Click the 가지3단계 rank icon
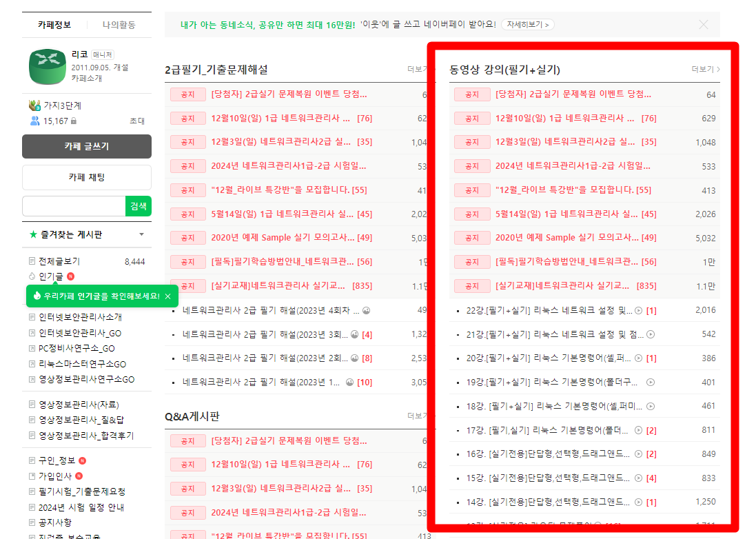756x539 pixels. [x=34, y=105]
